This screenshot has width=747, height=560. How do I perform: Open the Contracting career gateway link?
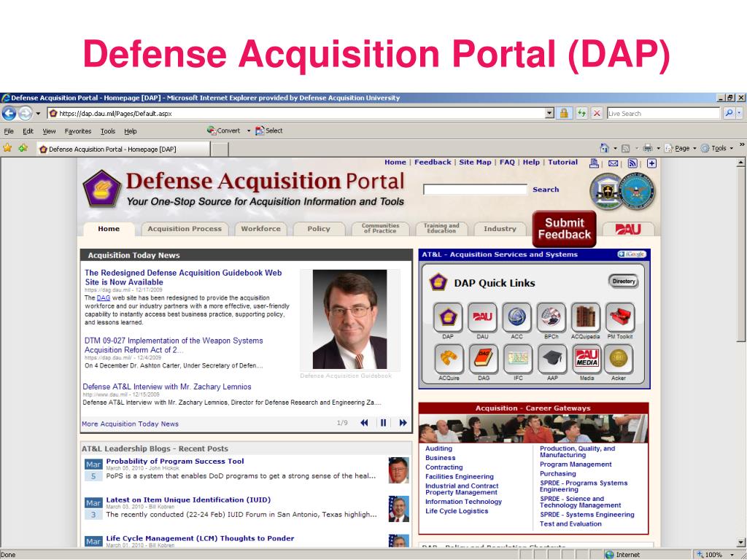tap(444, 467)
